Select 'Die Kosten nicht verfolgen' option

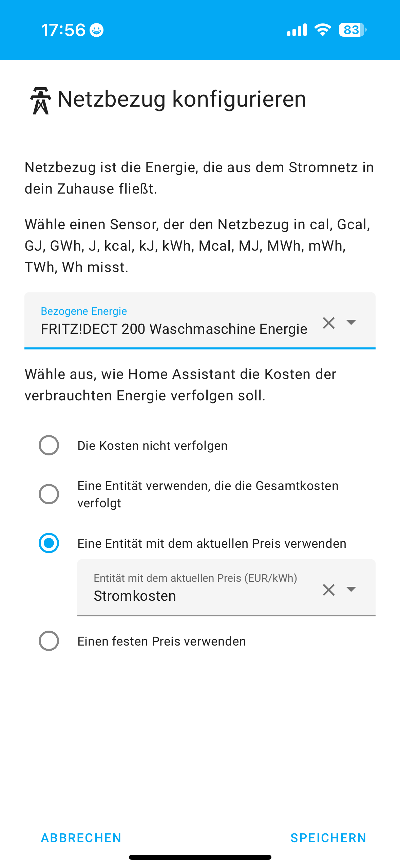[x=49, y=445]
